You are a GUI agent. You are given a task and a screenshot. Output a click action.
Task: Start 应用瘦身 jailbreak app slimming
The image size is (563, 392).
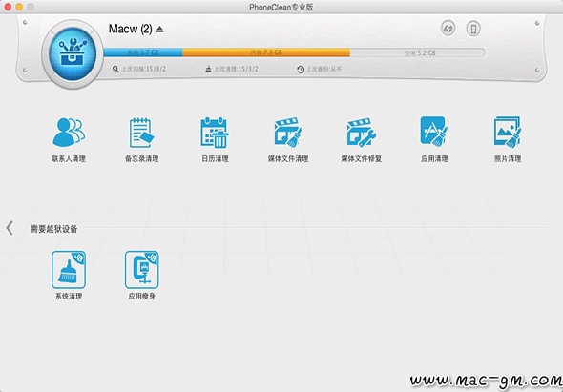[142, 275]
